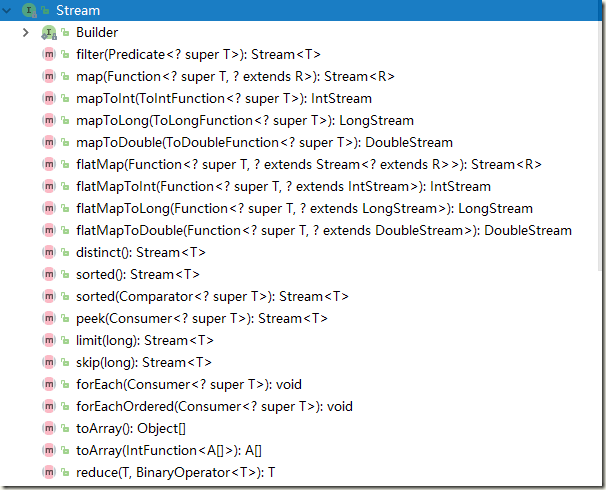The image size is (606, 490).
Task: Click the method icon next to peek
Action: [x=49, y=319]
